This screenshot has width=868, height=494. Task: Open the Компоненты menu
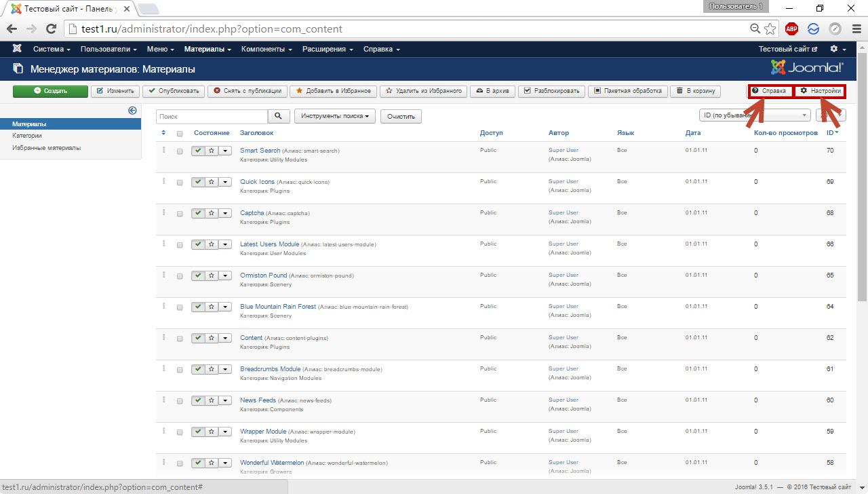click(x=267, y=49)
